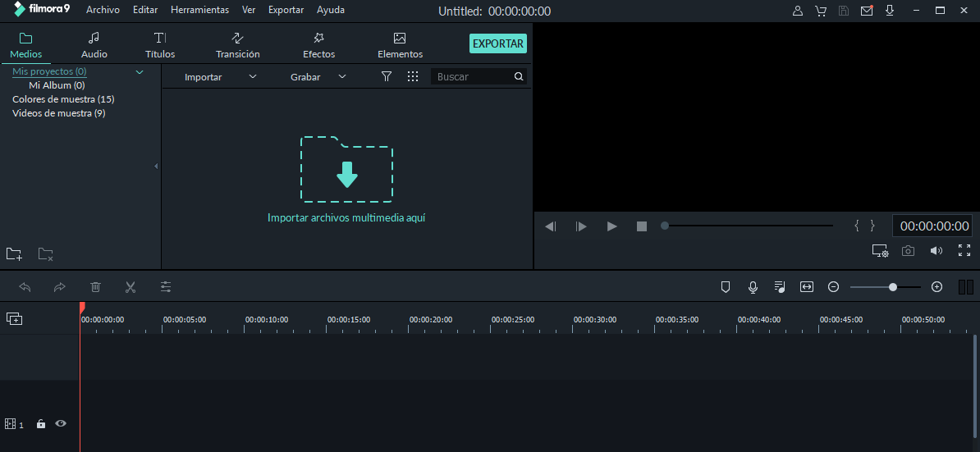Play the preview
This screenshot has height=452, width=980.
click(x=611, y=226)
